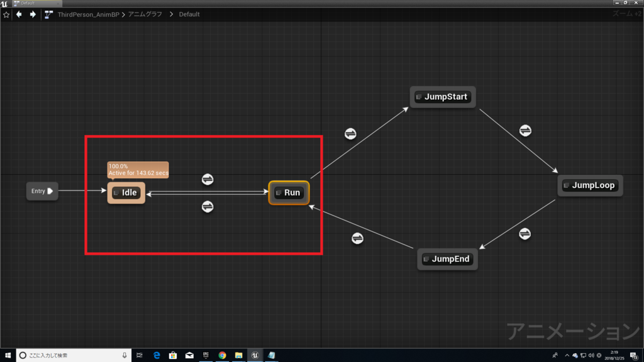Open the Action Center notifications

(634, 356)
